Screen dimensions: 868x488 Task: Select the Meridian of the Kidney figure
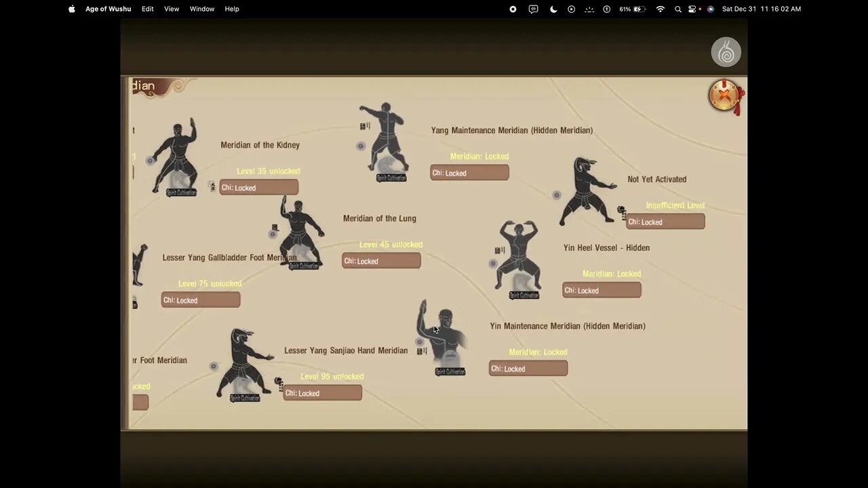click(x=176, y=156)
